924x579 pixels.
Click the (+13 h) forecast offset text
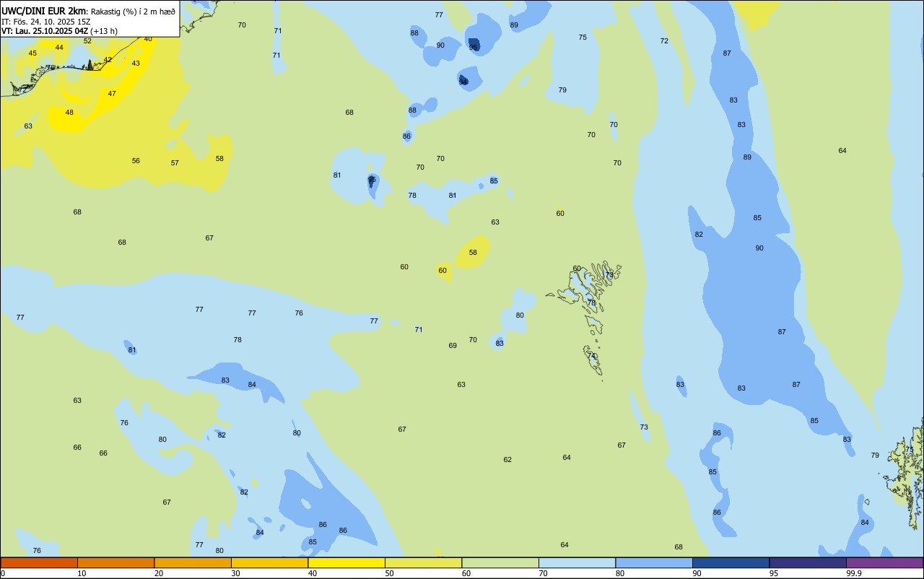tap(104, 31)
